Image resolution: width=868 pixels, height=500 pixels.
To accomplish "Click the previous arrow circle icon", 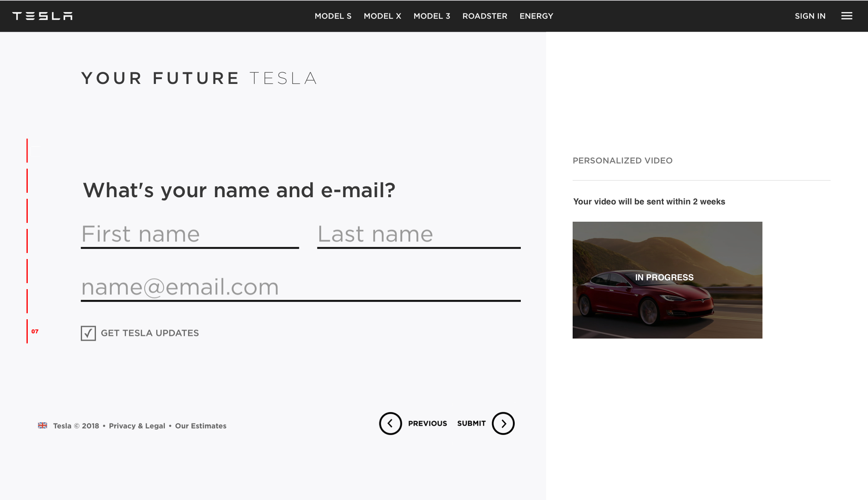I will point(390,423).
